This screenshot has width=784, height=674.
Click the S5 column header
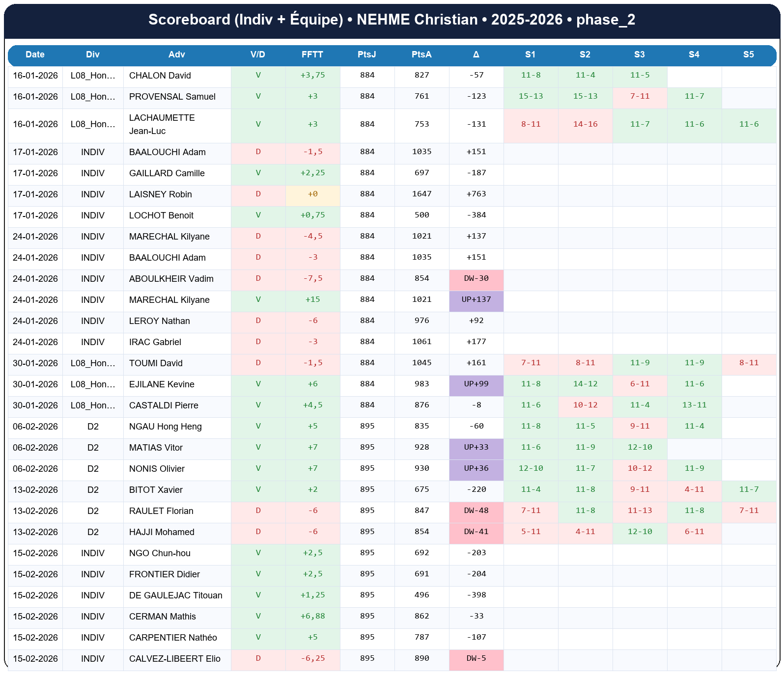748,54
